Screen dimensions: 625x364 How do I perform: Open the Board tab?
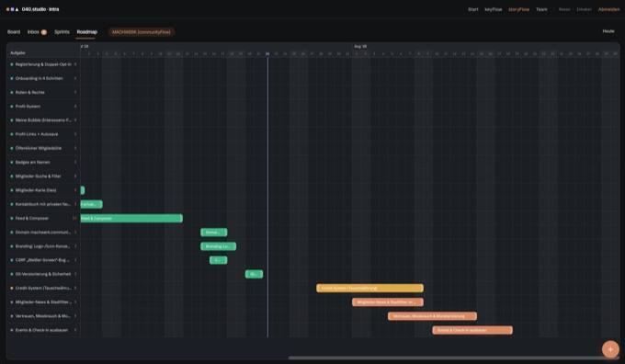[x=14, y=32]
